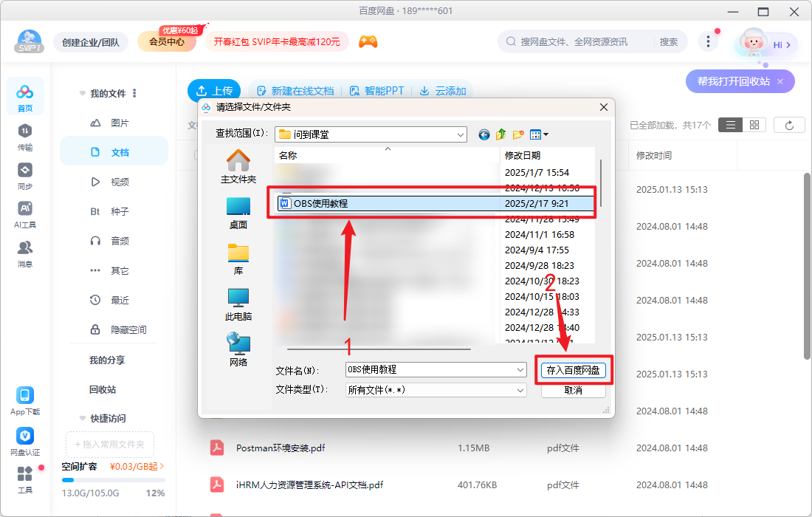This screenshot has width=812, height=517.
Task: Click the Hi assistant avatar
Action: [x=754, y=43]
